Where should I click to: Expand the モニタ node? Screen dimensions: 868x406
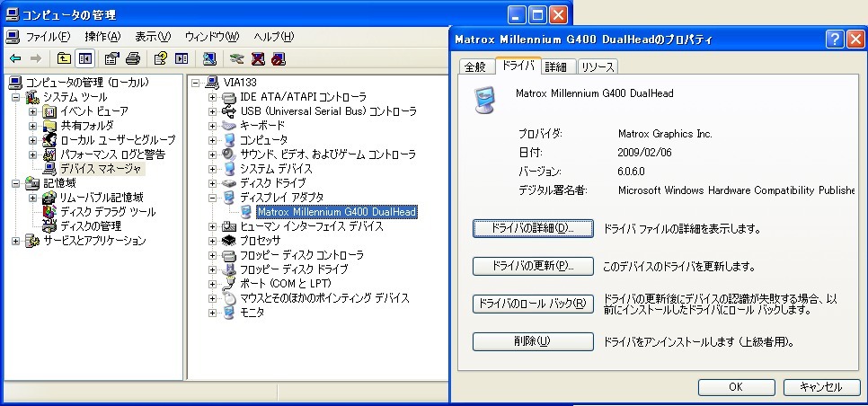[213, 313]
